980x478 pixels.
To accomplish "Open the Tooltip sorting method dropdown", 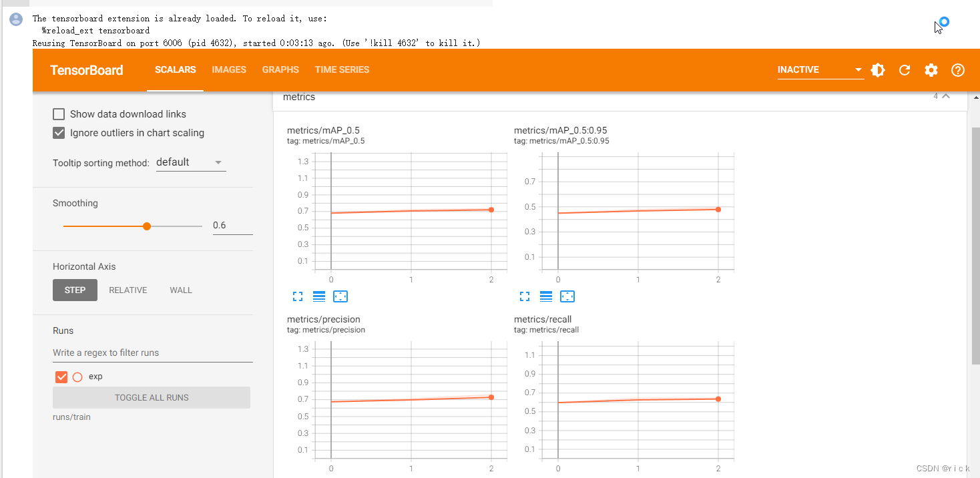I will 191,162.
